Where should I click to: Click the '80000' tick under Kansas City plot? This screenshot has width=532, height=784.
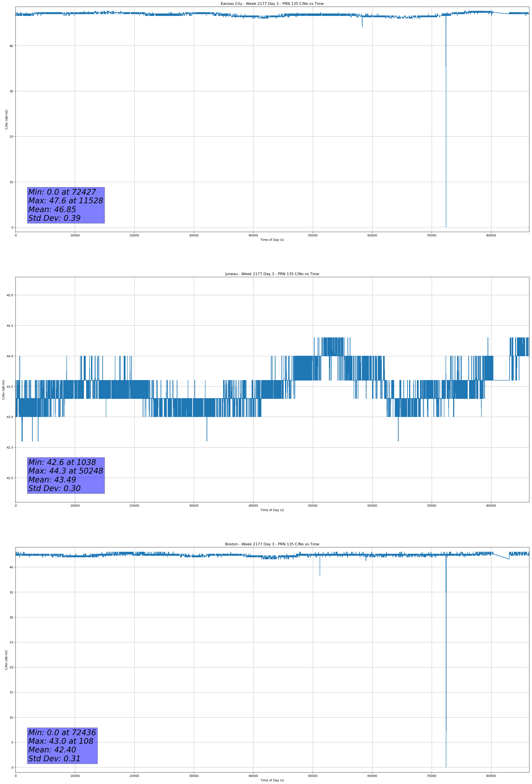point(491,236)
